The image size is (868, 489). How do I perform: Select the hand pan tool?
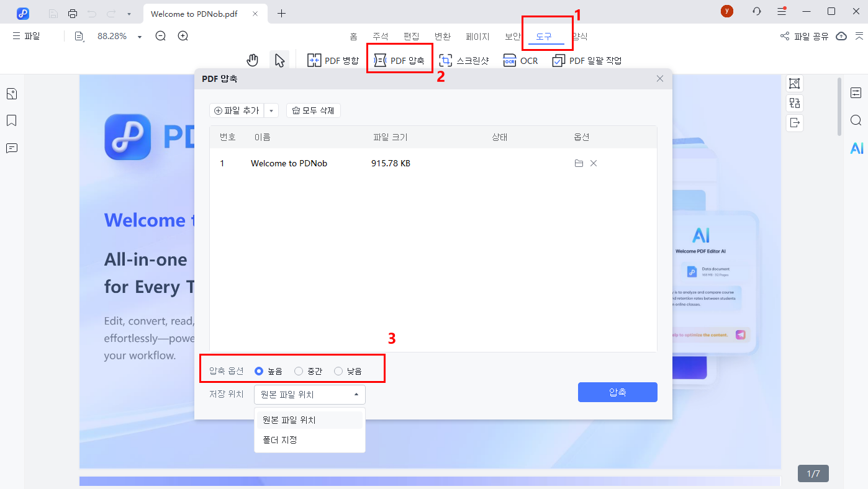click(252, 60)
